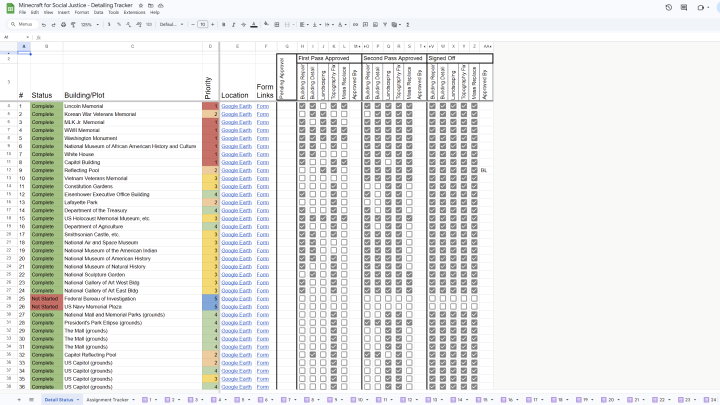The height and width of the screenshot is (405, 720).
Task: Open the Format menu
Action: tap(82, 12)
